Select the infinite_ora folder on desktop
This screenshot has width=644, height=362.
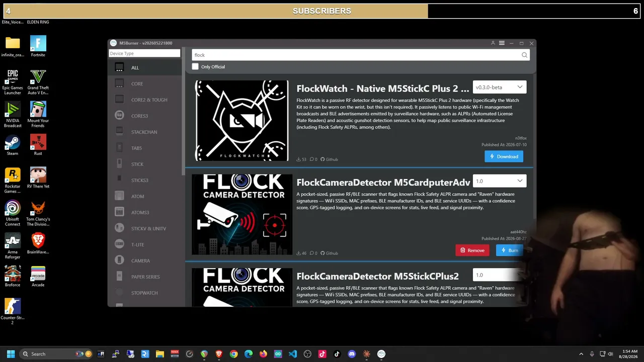(x=13, y=46)
